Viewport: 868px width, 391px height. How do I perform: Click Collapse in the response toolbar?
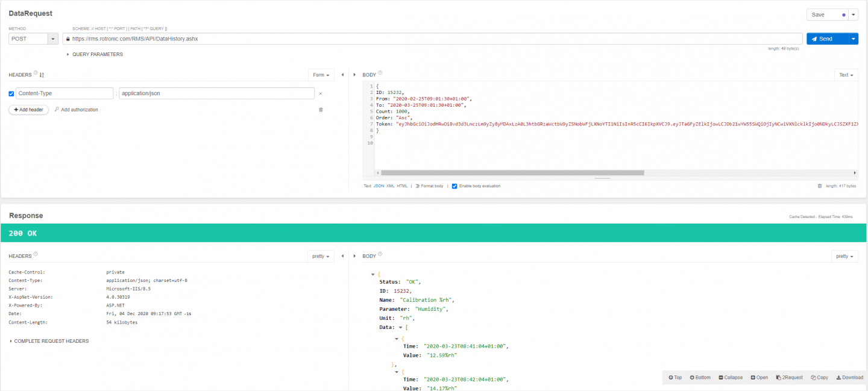731,377
